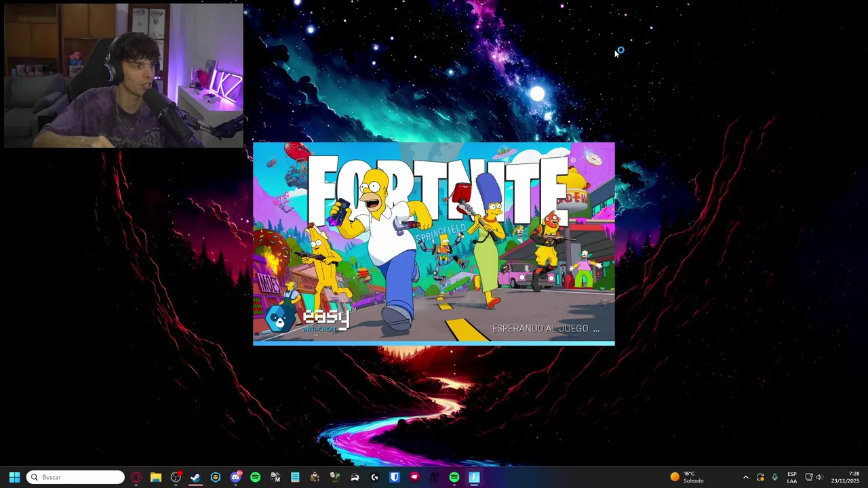The image size is (868, 488).
Task: Open the Spotify icon next to Discord
Action: (255, 477)
